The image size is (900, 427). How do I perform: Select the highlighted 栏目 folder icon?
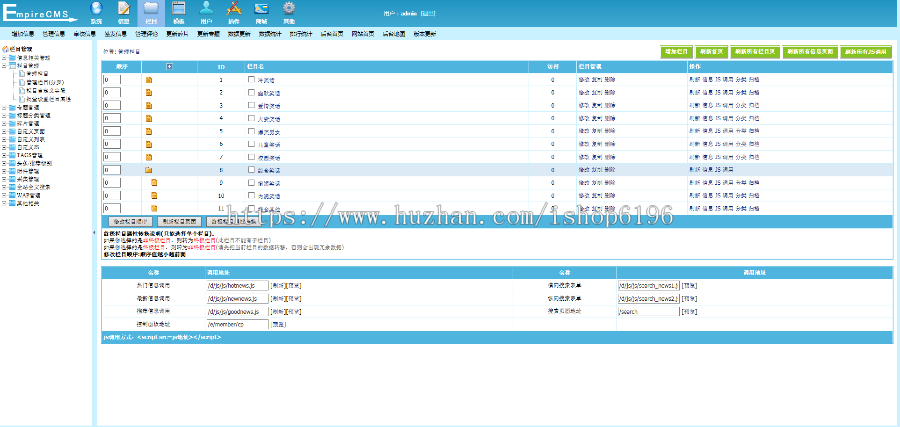pos(151,9)
